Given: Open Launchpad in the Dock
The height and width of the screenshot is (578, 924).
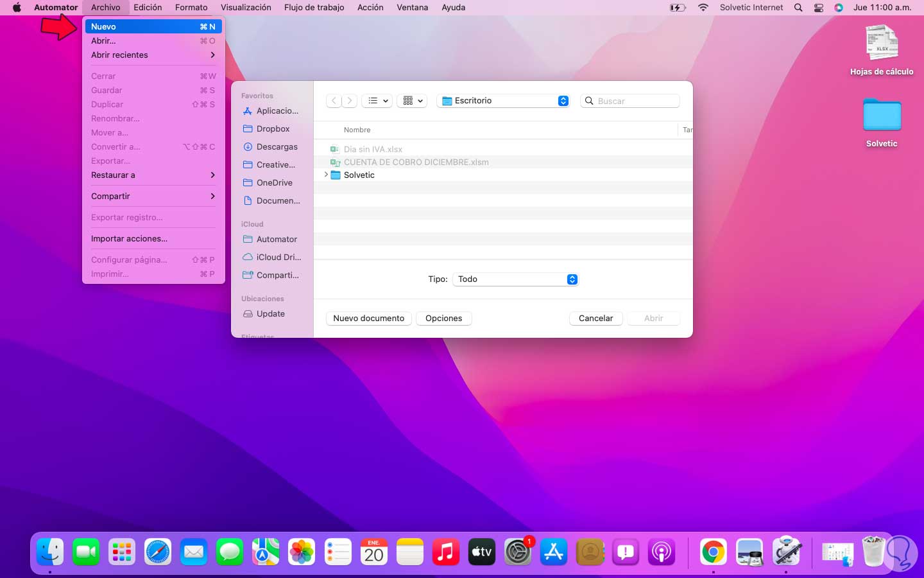Looking at the screenshot, I should pos(122,552).
